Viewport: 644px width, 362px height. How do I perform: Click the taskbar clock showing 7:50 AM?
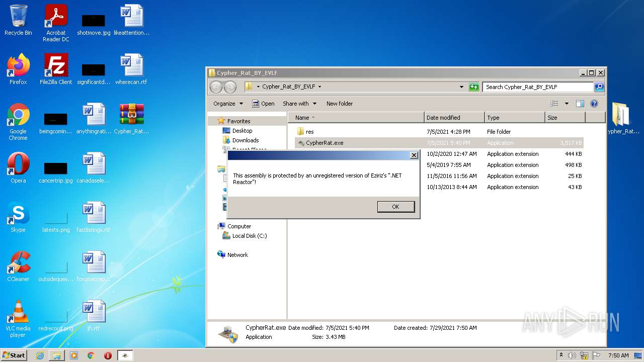coord(618,355)
